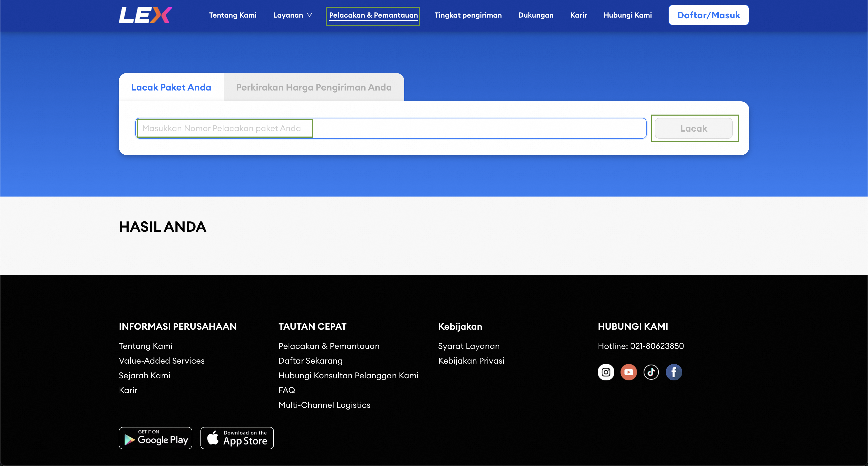This screenshot has height=466, width=868.
Task: Focus the tracking number input field
Action: (x=391, y=128)
